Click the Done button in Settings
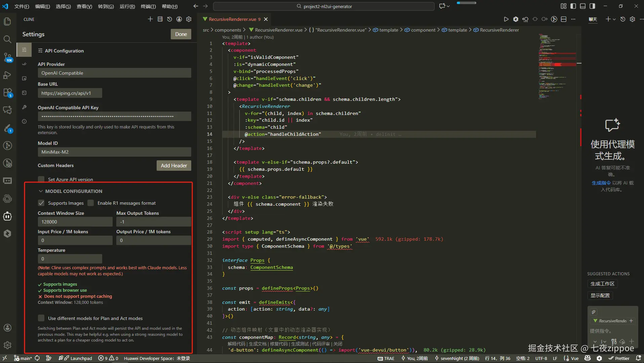This screenshot has height=363, width=644. [181, 34]
